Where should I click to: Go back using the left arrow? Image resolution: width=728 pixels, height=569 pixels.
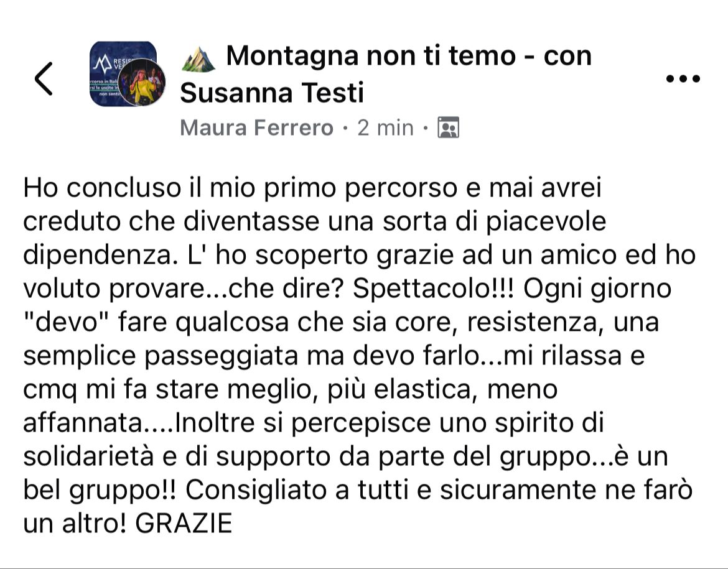coord(44,78)
